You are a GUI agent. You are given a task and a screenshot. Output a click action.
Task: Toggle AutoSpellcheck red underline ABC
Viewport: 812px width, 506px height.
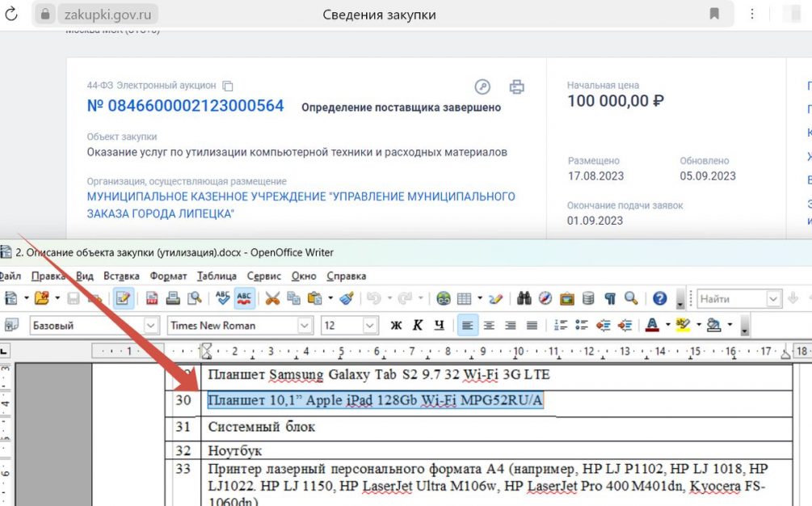pos(243,298)
